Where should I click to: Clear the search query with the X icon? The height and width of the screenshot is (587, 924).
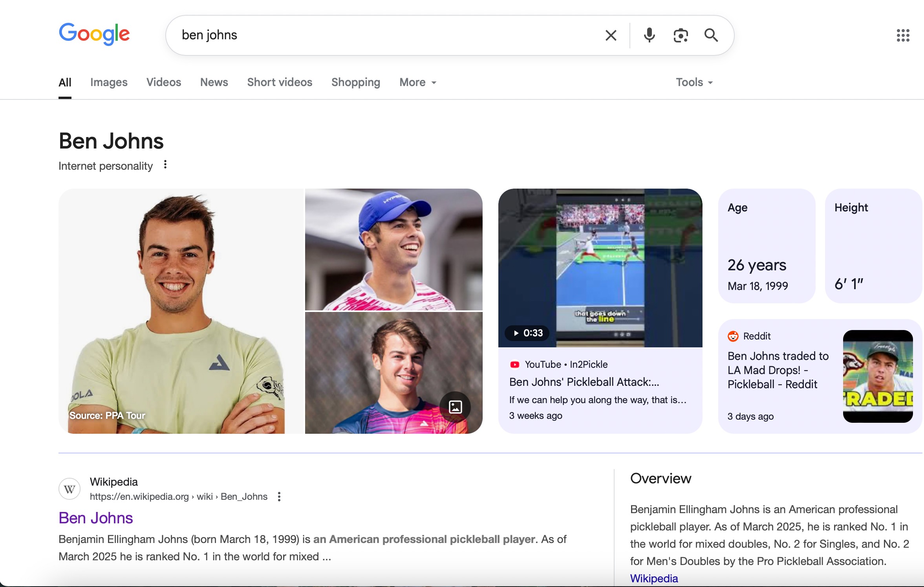pos(610,35)
